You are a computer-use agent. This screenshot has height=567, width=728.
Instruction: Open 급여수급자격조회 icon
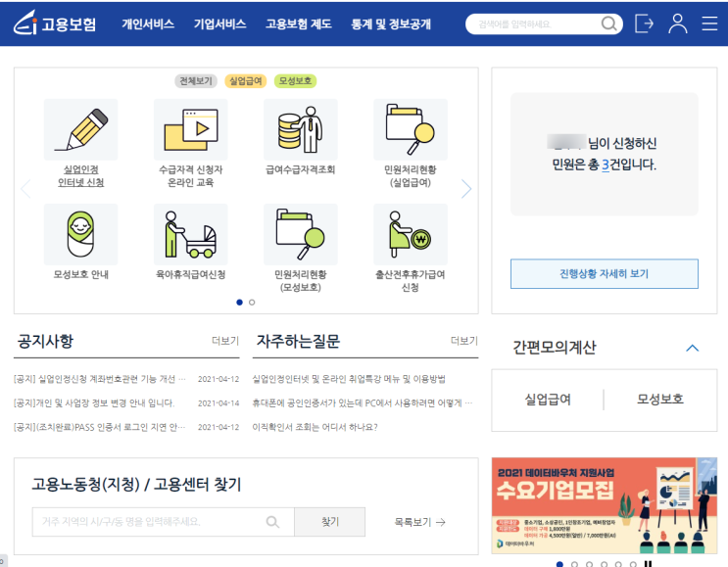tap(301, 129)
